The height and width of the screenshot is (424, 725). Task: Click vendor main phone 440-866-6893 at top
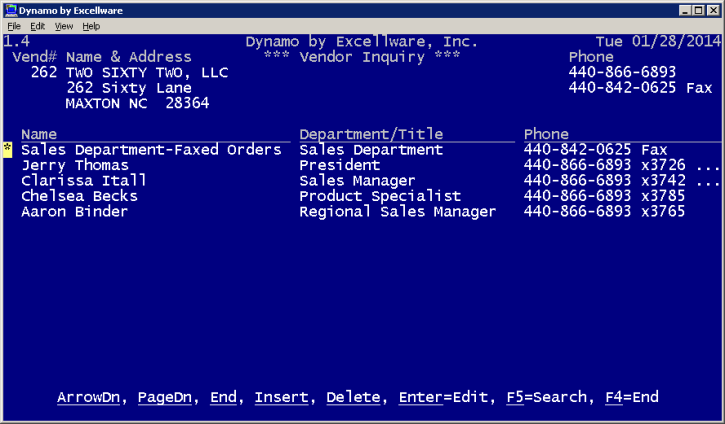(x=622, y=72)
